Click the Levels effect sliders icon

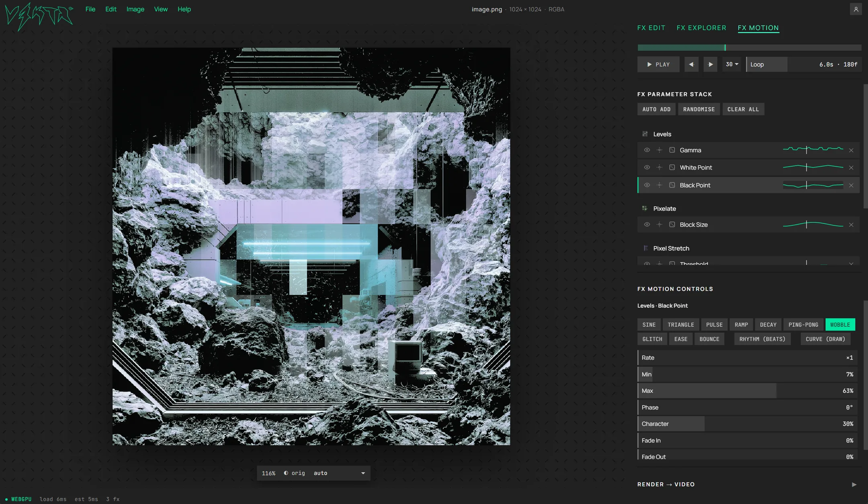(x=645, y=134)
